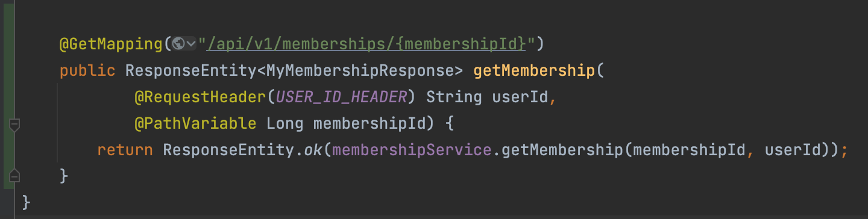Click the @GetMapping annotation
868x219 pixels.
tap(111, 43)
